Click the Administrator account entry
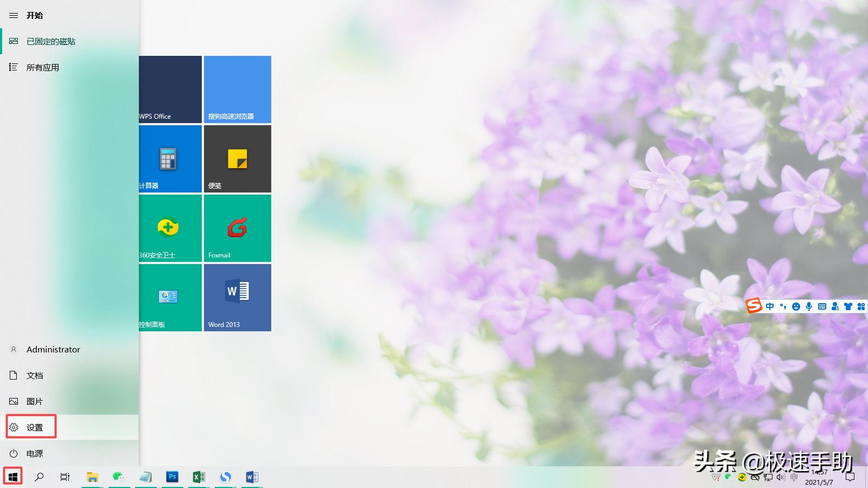This screenshot has width=868, height=488. click(x=53, y=349)
